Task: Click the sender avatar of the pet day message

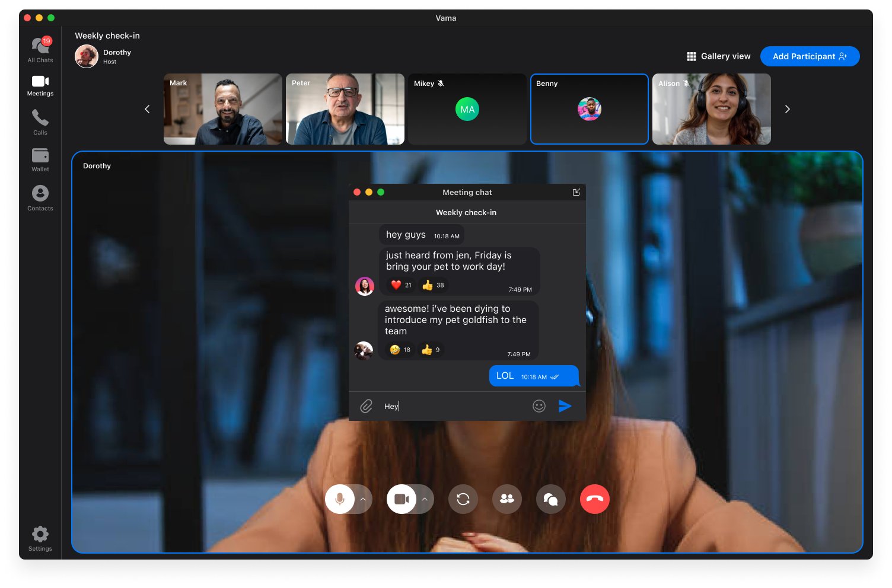Action: [x=365, y=286]
